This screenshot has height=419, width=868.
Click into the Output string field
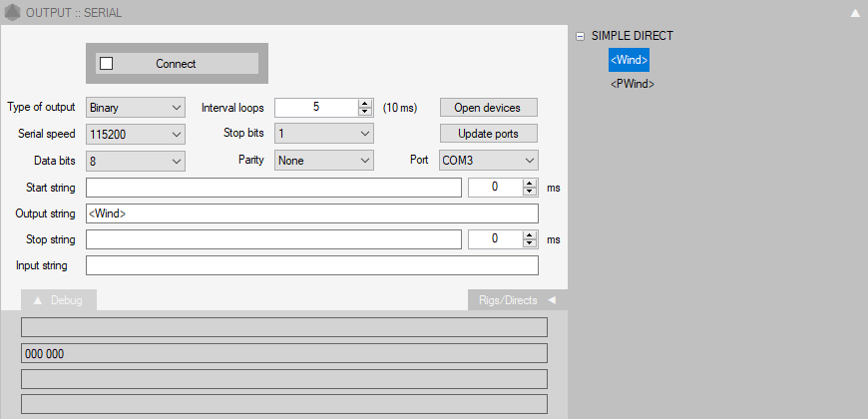311,213
